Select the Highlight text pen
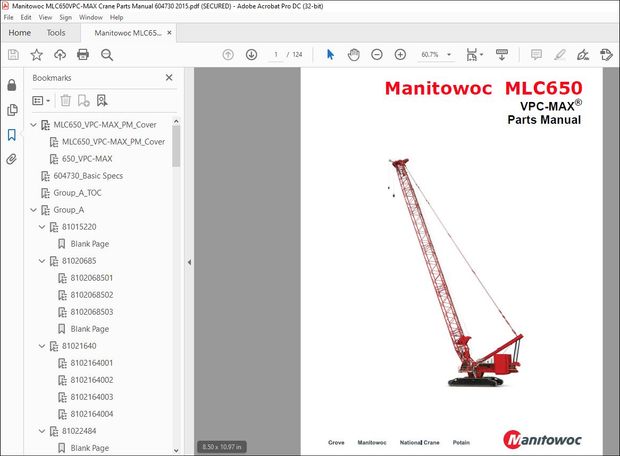Image resolution: width=620 pixels, height=456 pixels. (x=560, y=55)
